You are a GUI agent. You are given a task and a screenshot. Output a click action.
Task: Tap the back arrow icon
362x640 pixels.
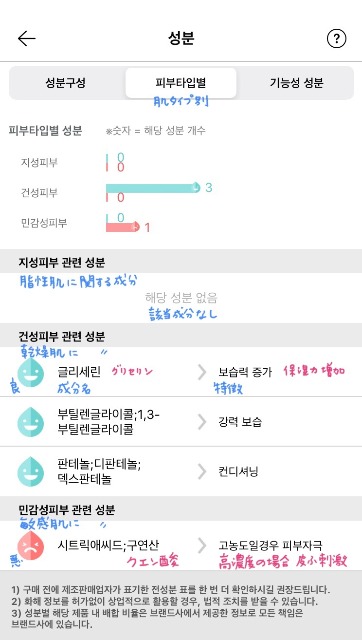27,39
